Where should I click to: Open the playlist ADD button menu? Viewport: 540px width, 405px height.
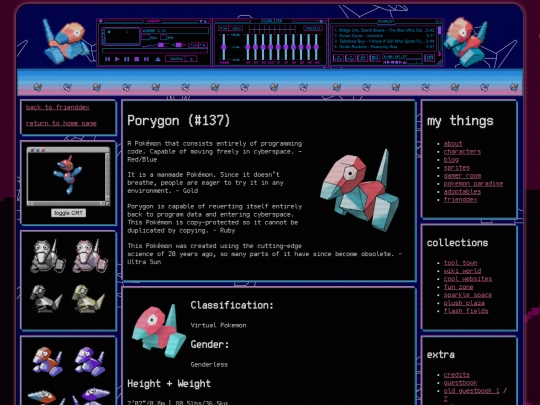[339, 58]
